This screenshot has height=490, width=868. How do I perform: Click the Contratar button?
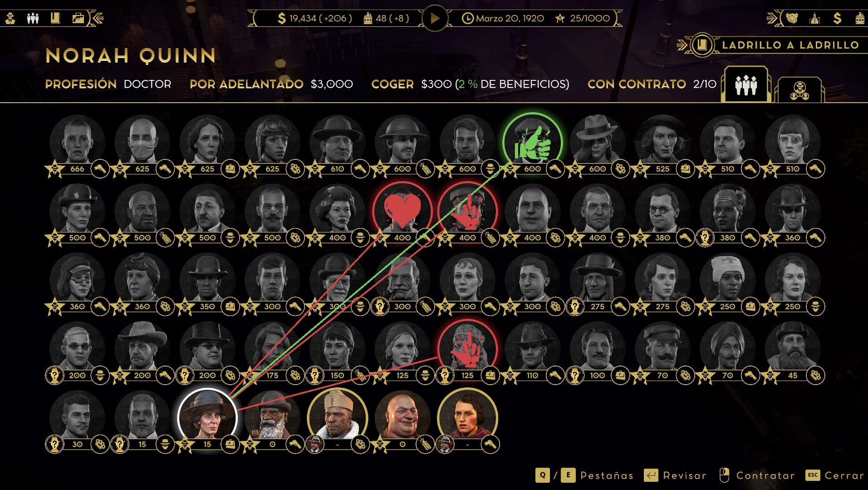point(757,475)
